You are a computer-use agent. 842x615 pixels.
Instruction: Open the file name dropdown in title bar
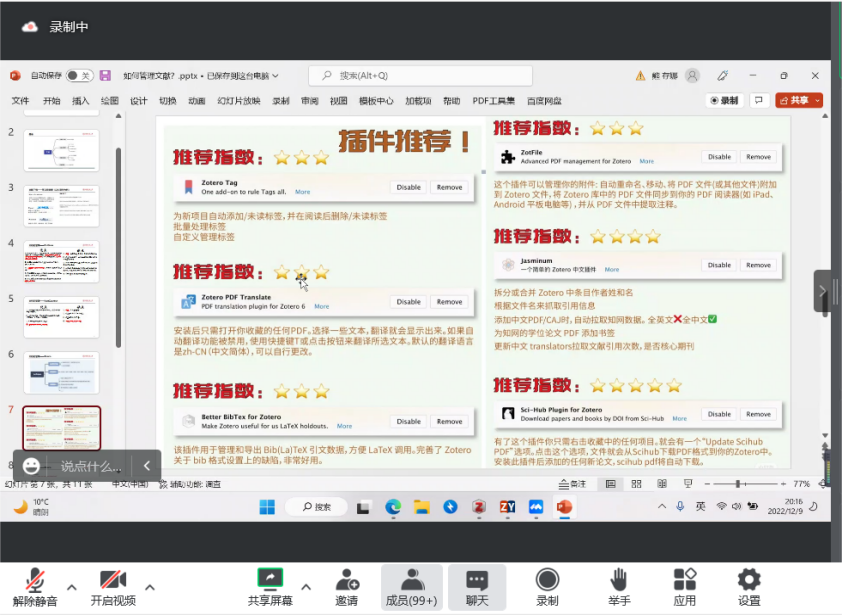276,76
